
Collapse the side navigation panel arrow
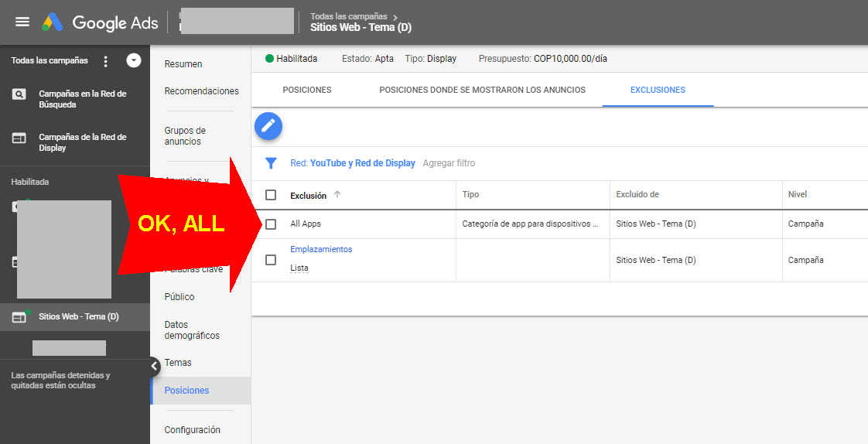click(x=153, y=366)
